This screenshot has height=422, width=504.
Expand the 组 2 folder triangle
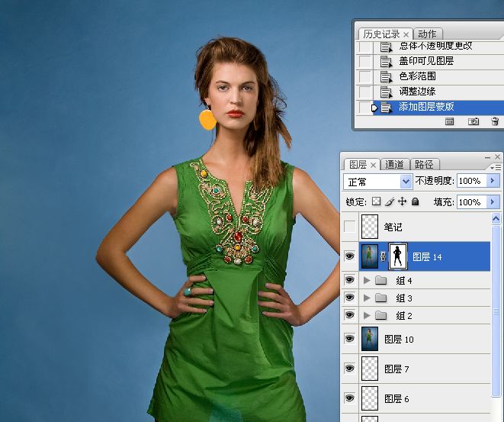[367, 315]
